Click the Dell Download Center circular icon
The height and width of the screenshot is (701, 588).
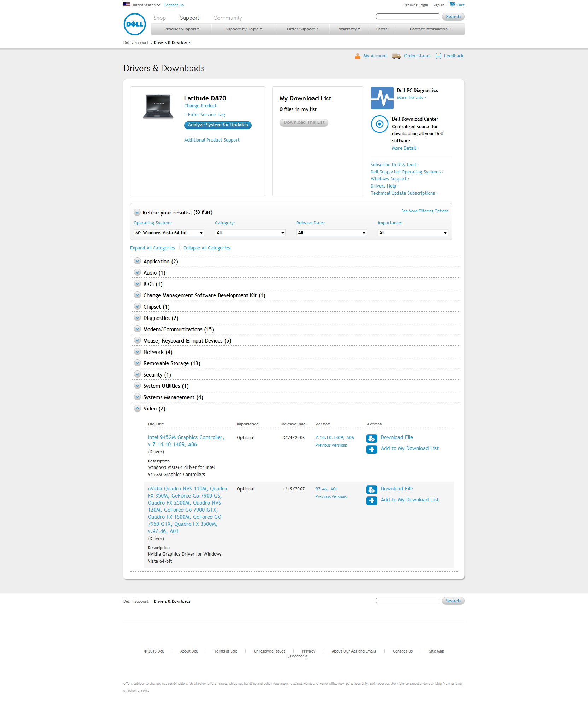(x=379, y=124)
